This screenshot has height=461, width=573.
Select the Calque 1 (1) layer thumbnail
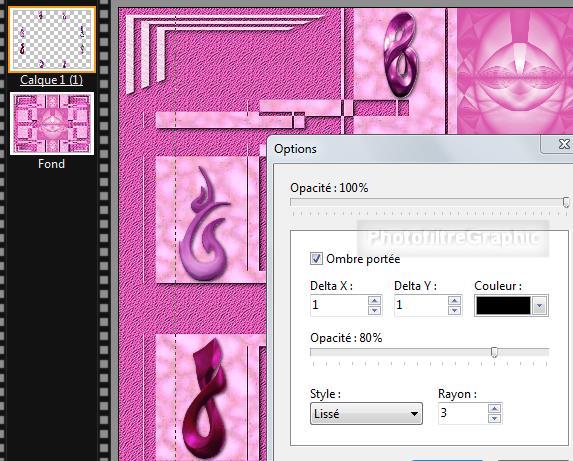[52, 39]
